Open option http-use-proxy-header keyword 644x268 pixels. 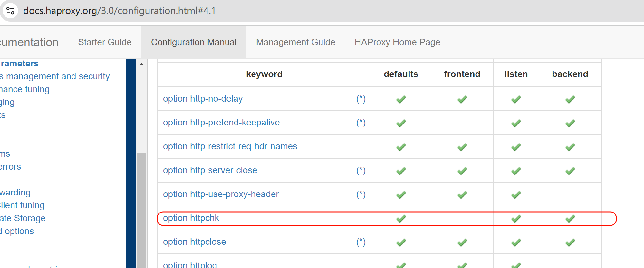(221, 194)
